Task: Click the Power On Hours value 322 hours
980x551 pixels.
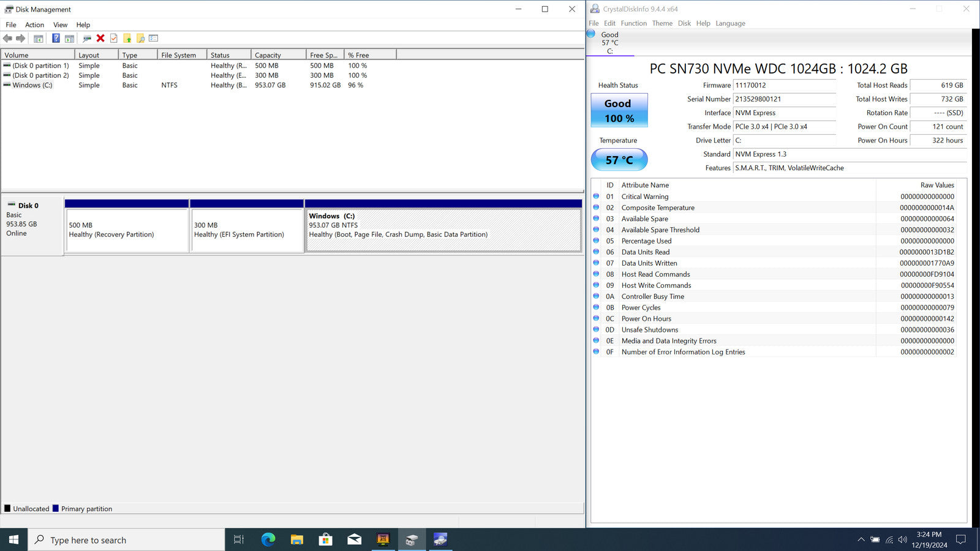Action: coord(938,140)
